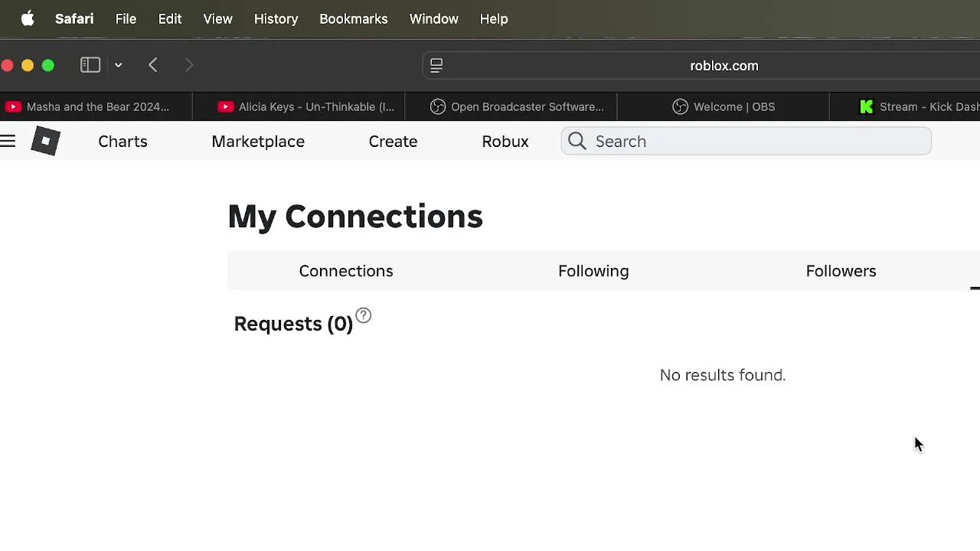The width and height of the screenshot is (980, 551).
Task: Open the File menu
Action: [126, 18]
